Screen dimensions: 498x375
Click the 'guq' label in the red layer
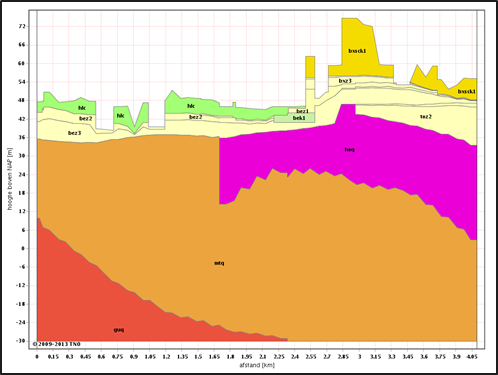coord(119,330)
